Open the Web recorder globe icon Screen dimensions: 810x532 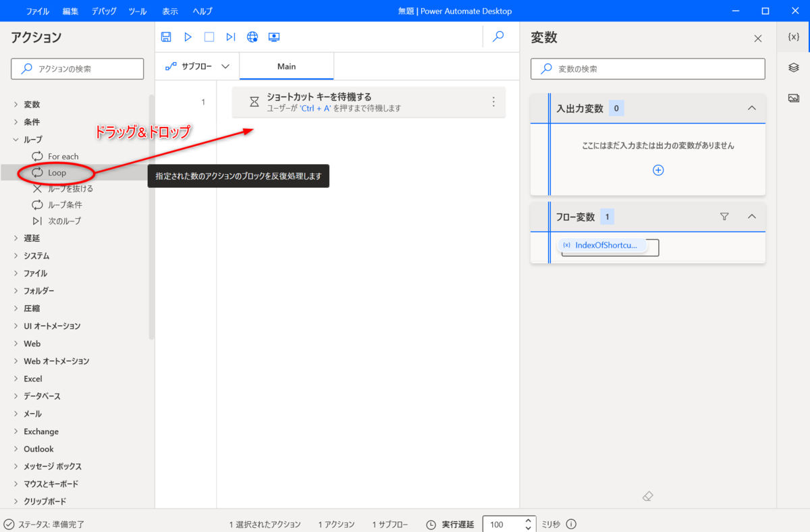pyautogui.click(x=252, y=37)
